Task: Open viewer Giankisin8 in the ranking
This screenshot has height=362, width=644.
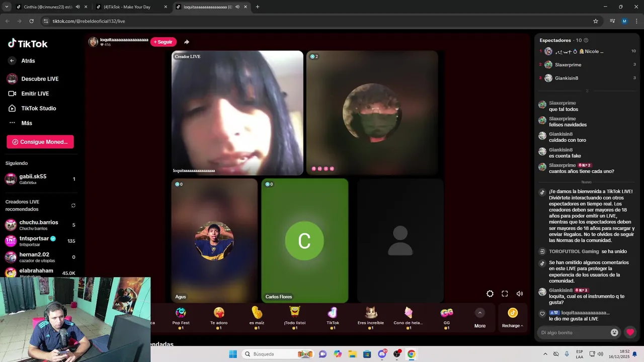Action: pyautogui.click(x=588, y=78)
